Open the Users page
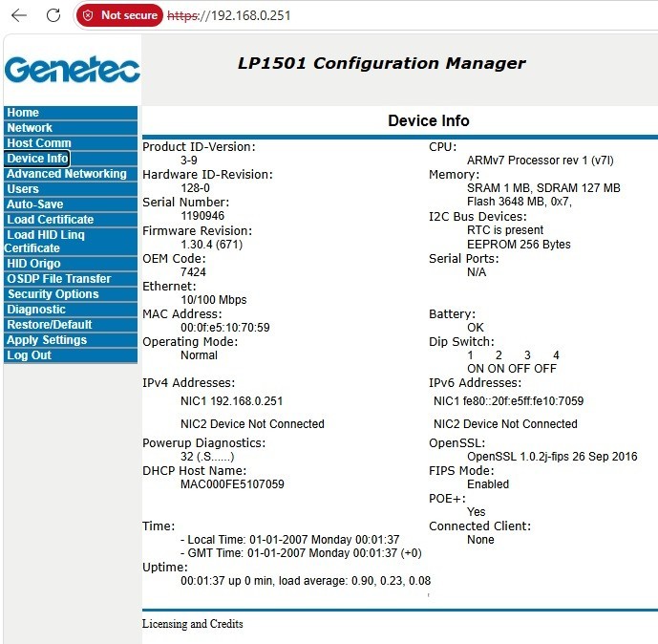This screenshot has width=658, height=644. 23,189
